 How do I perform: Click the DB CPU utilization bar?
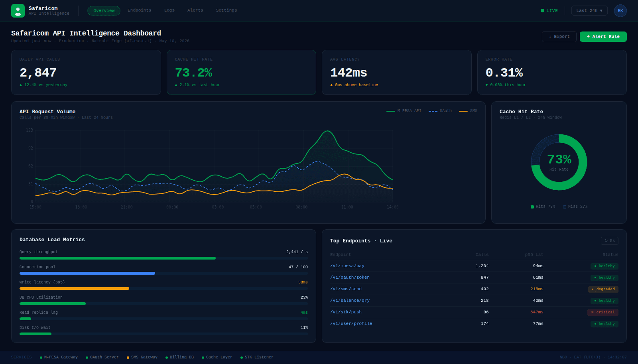click(163, 304)
